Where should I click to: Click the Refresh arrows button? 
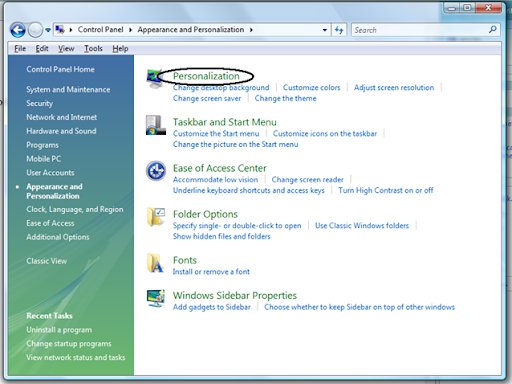[339, 30]
